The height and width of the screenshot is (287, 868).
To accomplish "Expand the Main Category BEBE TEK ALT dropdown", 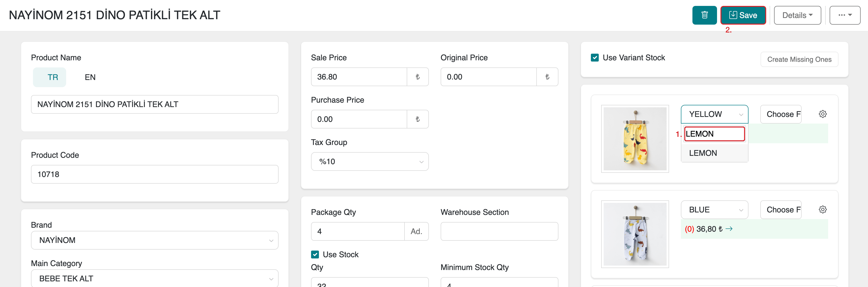I will [x=154, y=279].
